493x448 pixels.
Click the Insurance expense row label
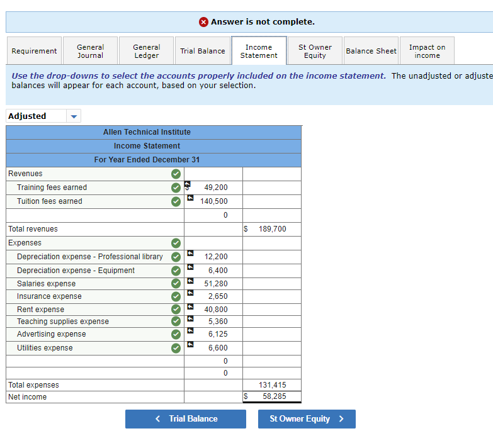(x=49, y=296)
